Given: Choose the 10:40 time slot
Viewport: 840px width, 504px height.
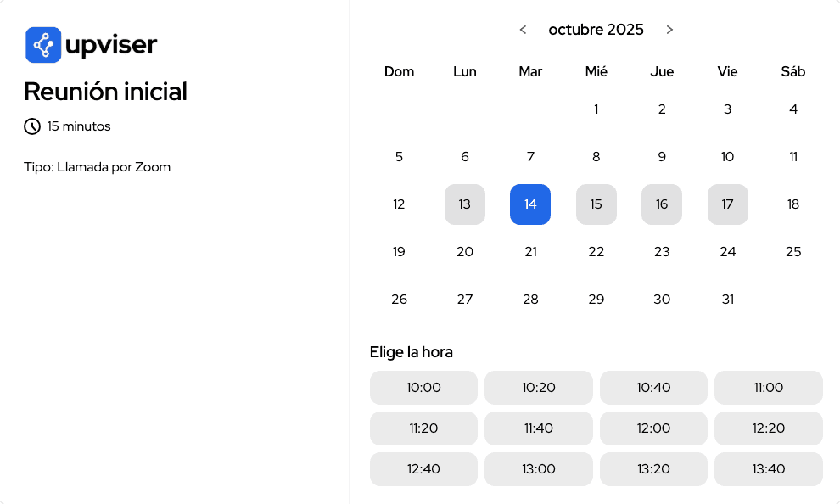Looking at the screenshot, I should 653,387.
